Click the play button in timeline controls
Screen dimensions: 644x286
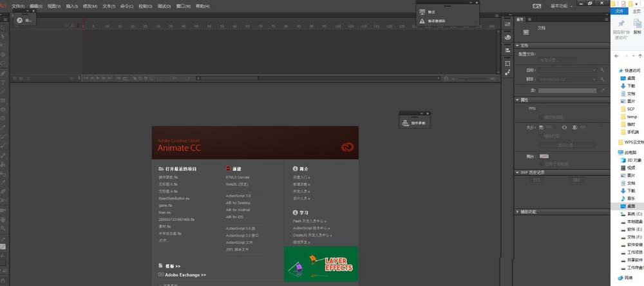click(98, 78)
